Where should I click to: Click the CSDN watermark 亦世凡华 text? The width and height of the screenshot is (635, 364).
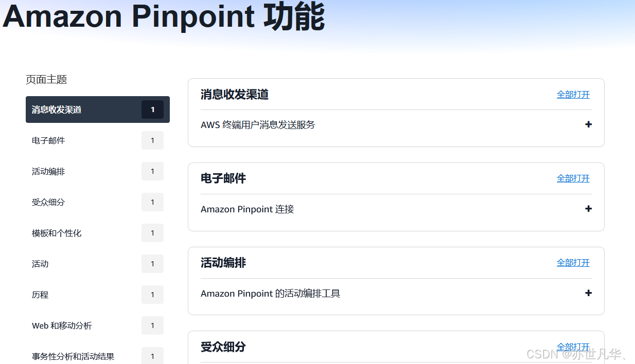pos(566,354)
